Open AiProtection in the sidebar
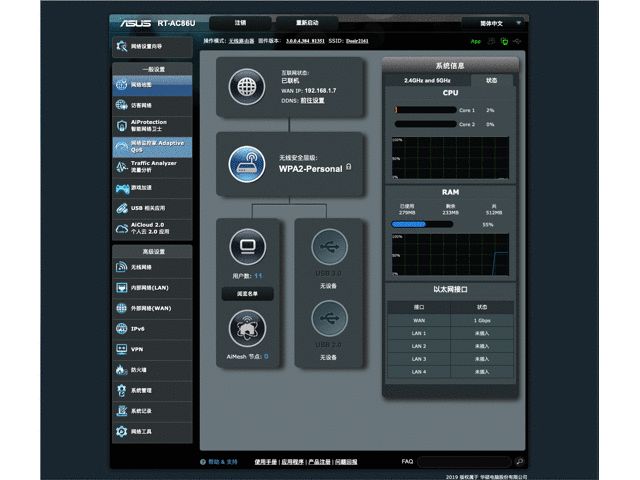The width and height of the screenshot is (640, 480). (152, 126)
